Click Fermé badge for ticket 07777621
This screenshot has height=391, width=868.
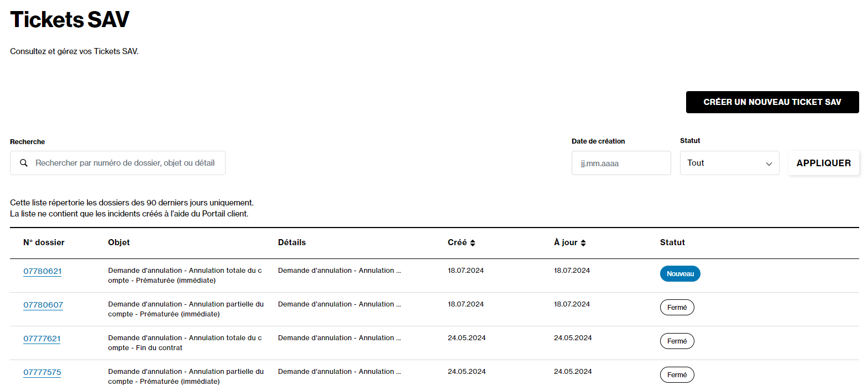coord(677,341)
